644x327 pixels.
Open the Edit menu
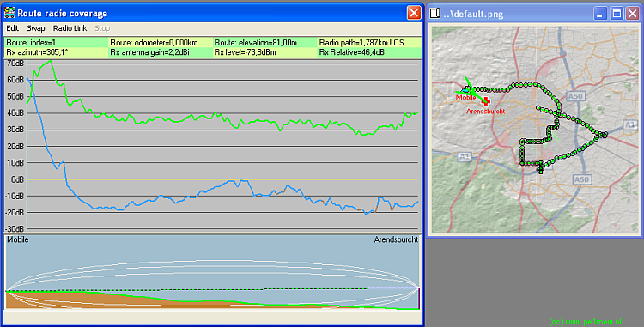[12, 28]
